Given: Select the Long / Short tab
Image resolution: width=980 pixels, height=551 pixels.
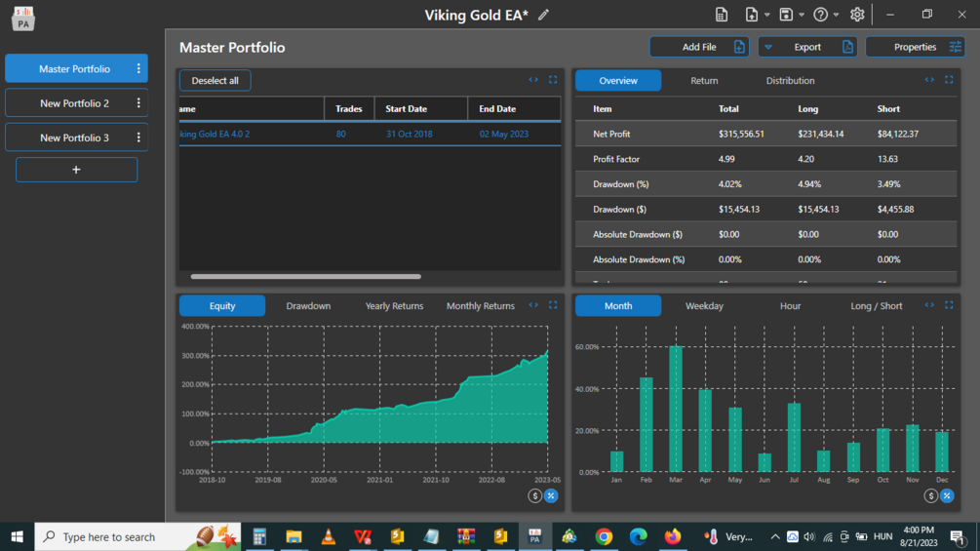Looking at the screenshot, I should point(877,306).
